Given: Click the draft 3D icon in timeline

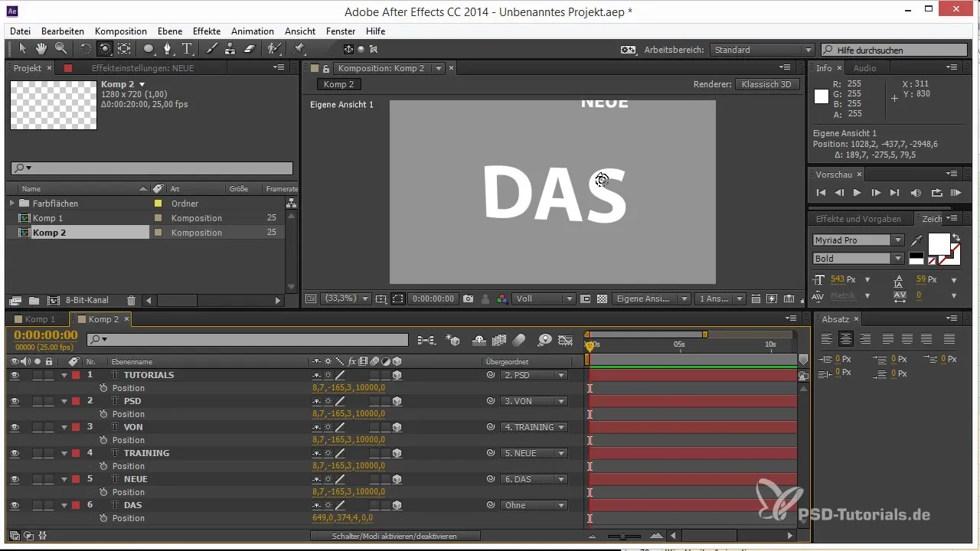Looking at the screenshot, I should point(453,340).
